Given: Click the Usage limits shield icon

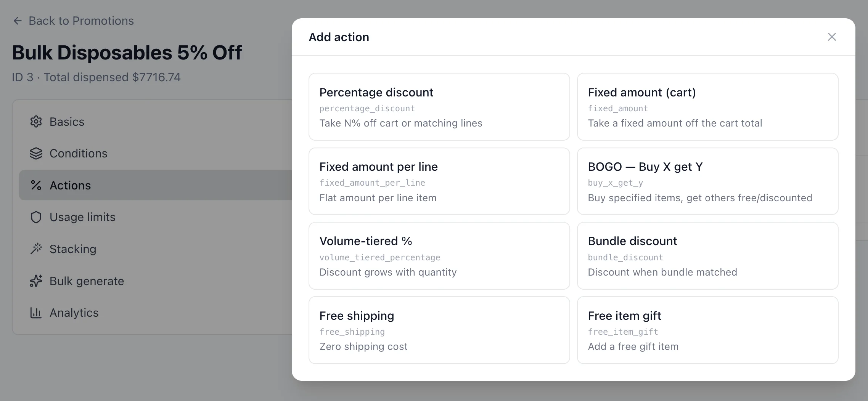Looking at the screenshot, I should pyautogui.click(x=36, y=217).
